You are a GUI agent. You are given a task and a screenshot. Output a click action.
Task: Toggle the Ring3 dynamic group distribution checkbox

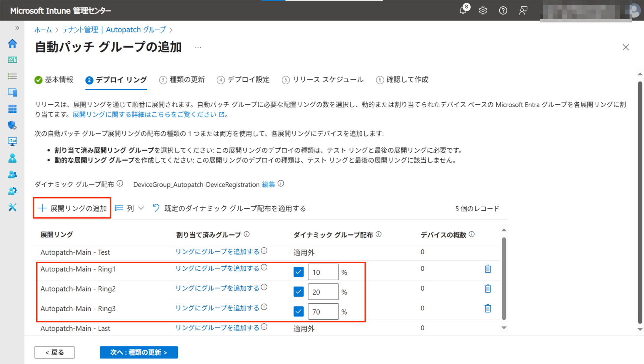click(x=298, y=311)
